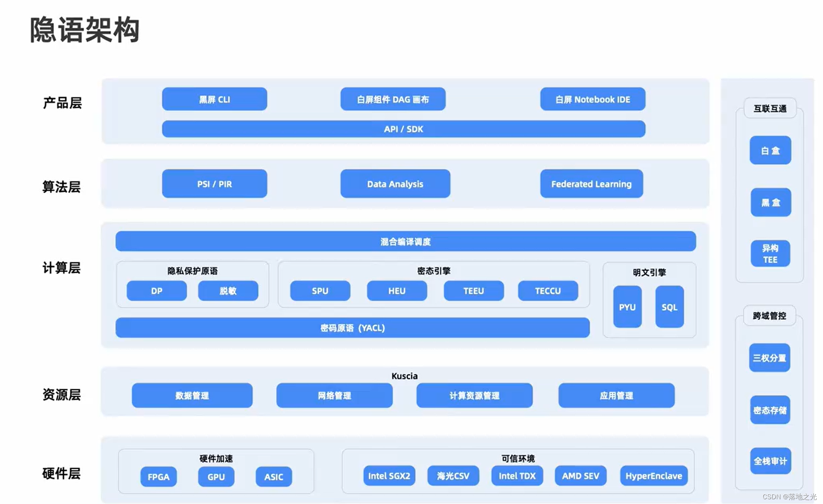Screen dimensions: 823x504
Task: Click the Intel TDX box
Action: (x=517, y=475)
